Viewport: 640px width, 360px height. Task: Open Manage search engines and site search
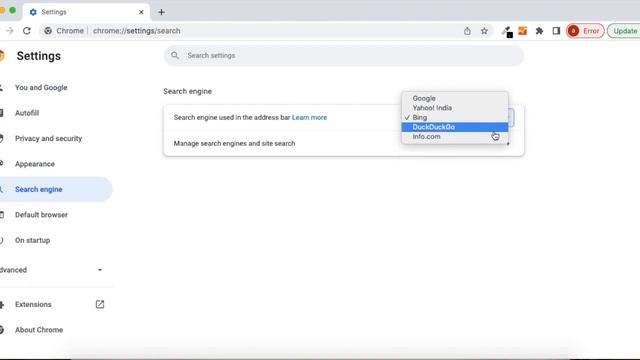pos(344,144)
